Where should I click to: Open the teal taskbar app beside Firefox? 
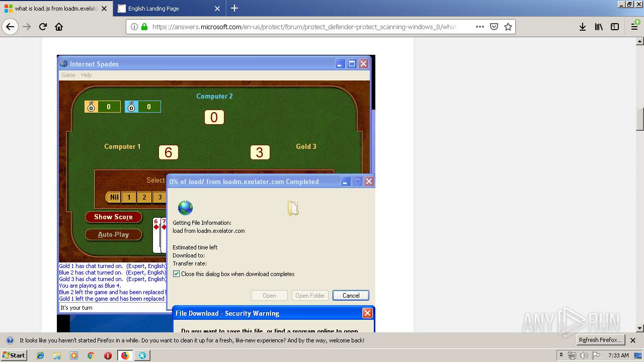pos(142,355)
